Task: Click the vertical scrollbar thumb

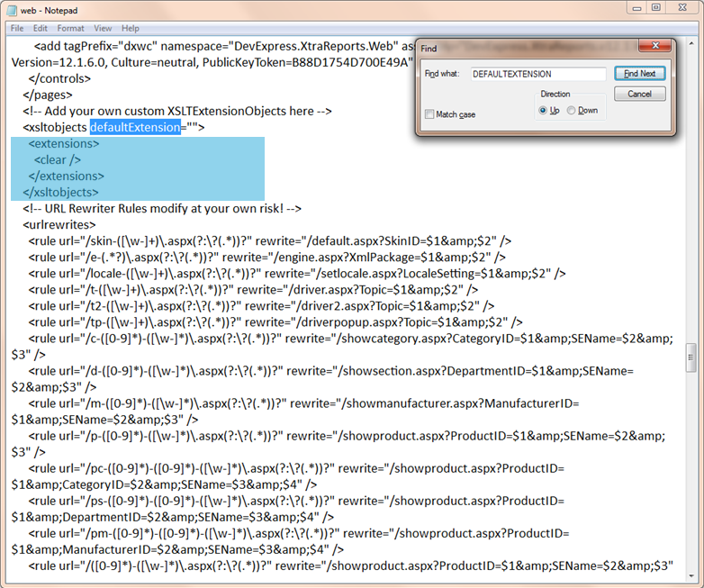Action: coord(691,357)
